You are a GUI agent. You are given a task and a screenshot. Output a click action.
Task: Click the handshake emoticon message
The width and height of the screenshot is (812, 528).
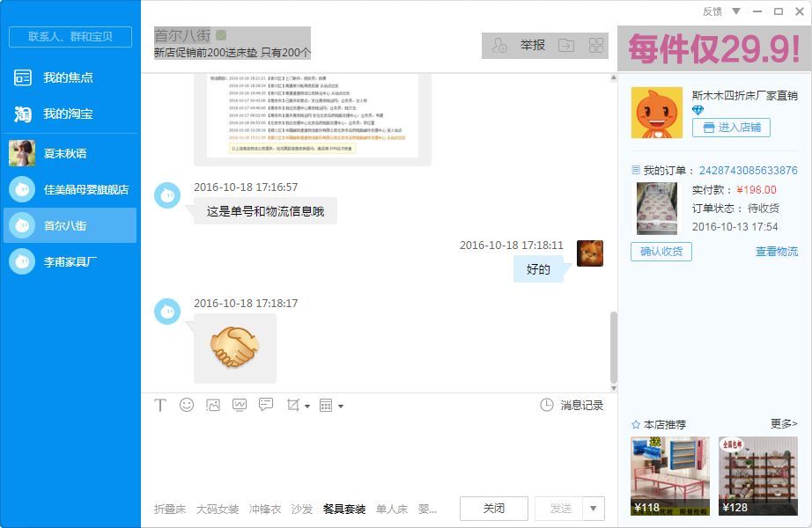[x=234, y=348]
